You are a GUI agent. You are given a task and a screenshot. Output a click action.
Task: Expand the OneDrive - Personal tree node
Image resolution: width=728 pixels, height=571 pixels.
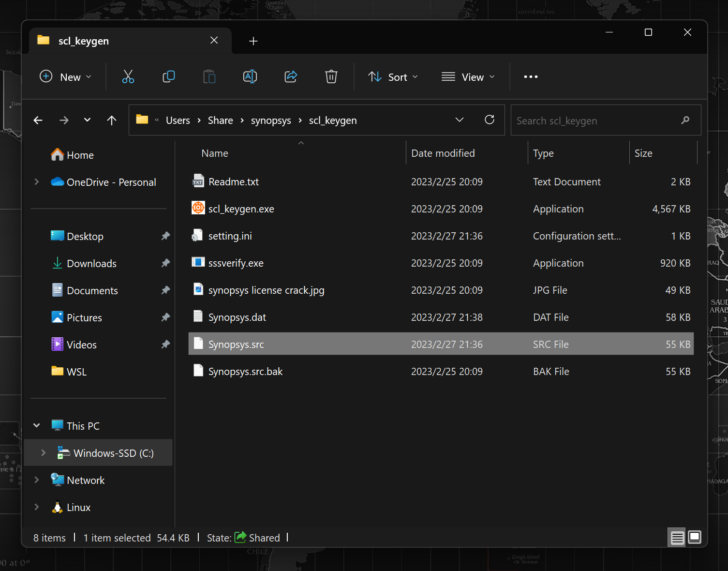[x=37, y=182]
